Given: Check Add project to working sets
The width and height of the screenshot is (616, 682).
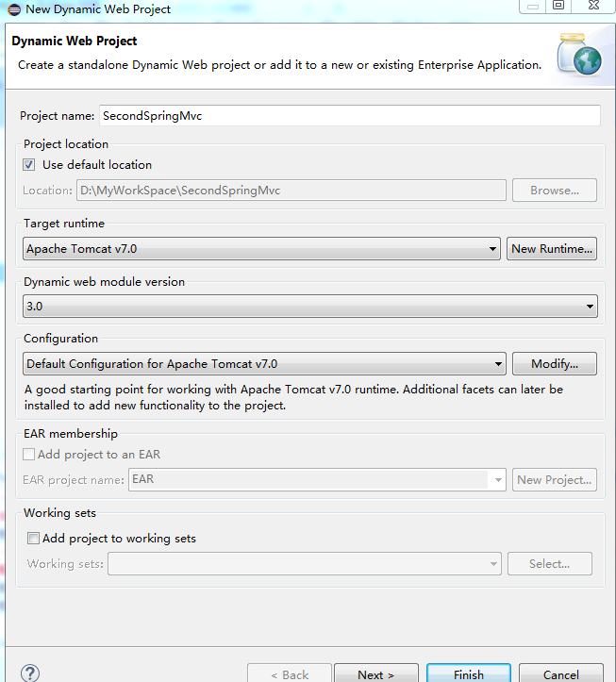Looking at the screenshot, I should (x=33, y=538).
